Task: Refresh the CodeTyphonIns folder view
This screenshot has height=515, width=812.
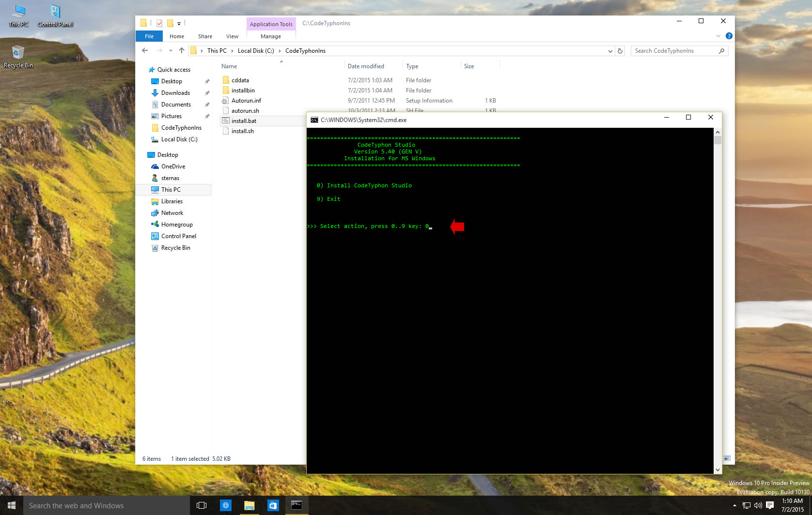Action: [620, 51]
